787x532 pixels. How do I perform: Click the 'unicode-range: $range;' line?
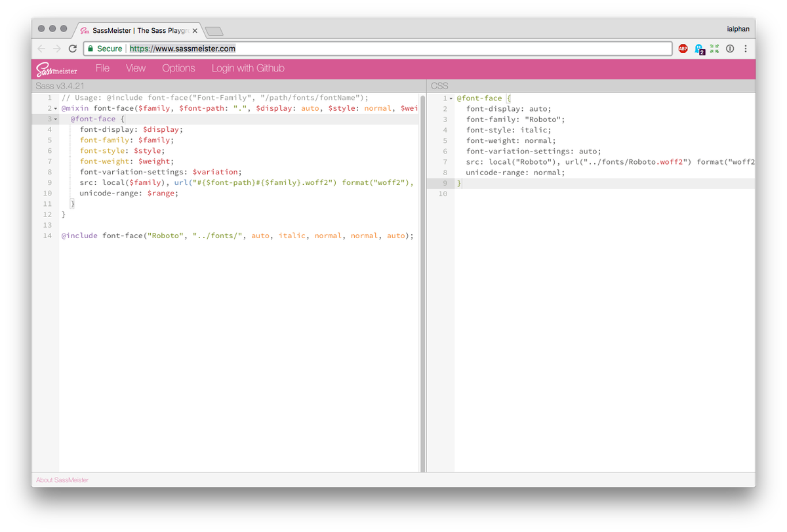coord(129,194)
